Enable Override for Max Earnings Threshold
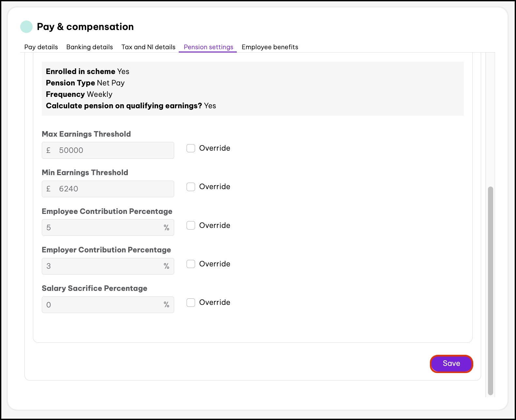 coord(191,148)
